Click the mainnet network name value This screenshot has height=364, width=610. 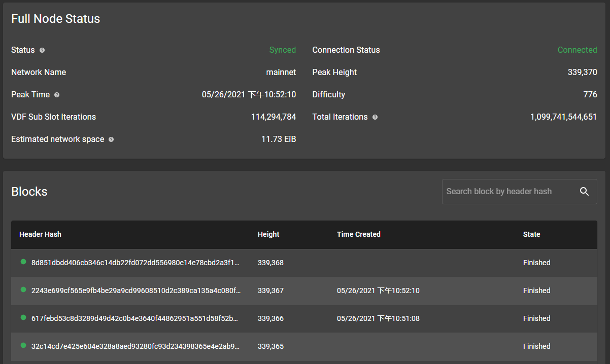click(281, 72)
